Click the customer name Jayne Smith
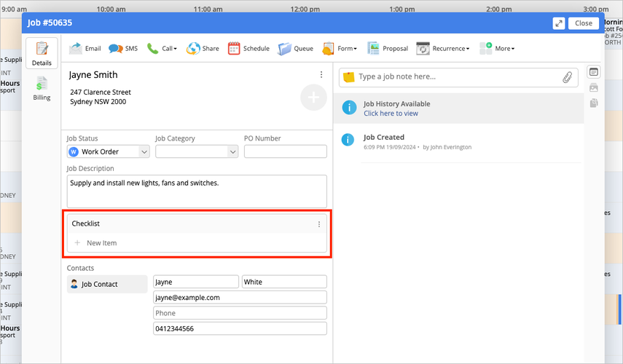The width and height of the screenshot is (623, 364). (x=93, y=75)
